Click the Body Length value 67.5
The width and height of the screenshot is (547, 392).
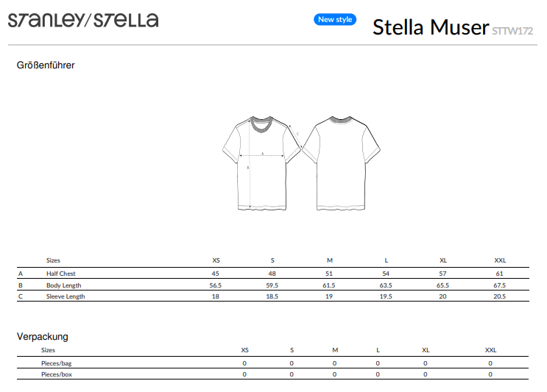(500, 285)
